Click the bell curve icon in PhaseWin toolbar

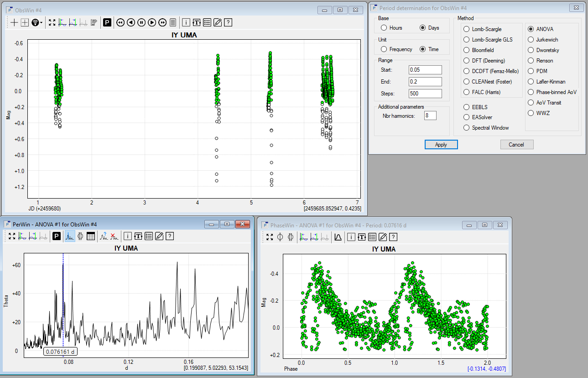pos(338,237)
